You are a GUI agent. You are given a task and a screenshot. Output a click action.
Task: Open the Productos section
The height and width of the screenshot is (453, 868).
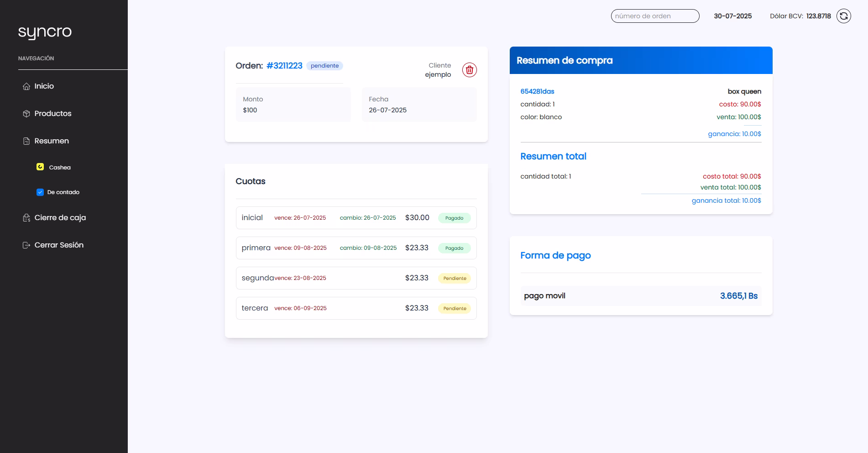click(x=53, y=114)
